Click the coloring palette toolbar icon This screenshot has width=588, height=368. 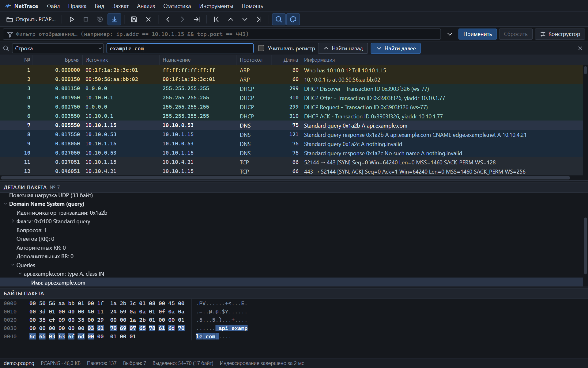pyautogui.click(x=293, y=19)
